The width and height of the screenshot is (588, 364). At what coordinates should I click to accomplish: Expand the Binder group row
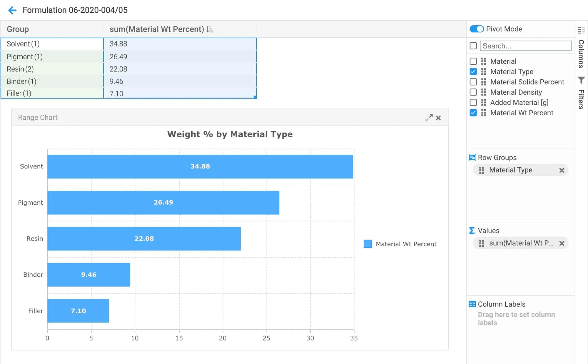pyautogui.click(x=21, y=81)
